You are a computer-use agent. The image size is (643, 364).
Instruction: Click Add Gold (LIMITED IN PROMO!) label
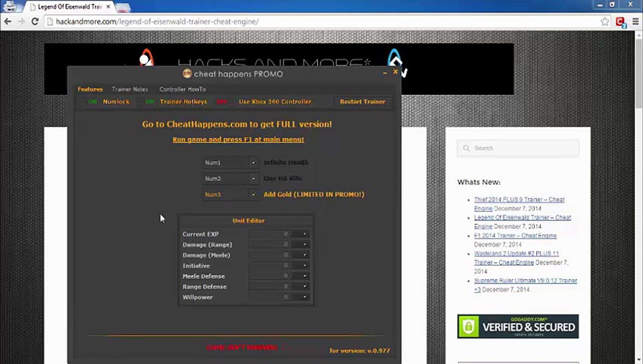[314, 194]
